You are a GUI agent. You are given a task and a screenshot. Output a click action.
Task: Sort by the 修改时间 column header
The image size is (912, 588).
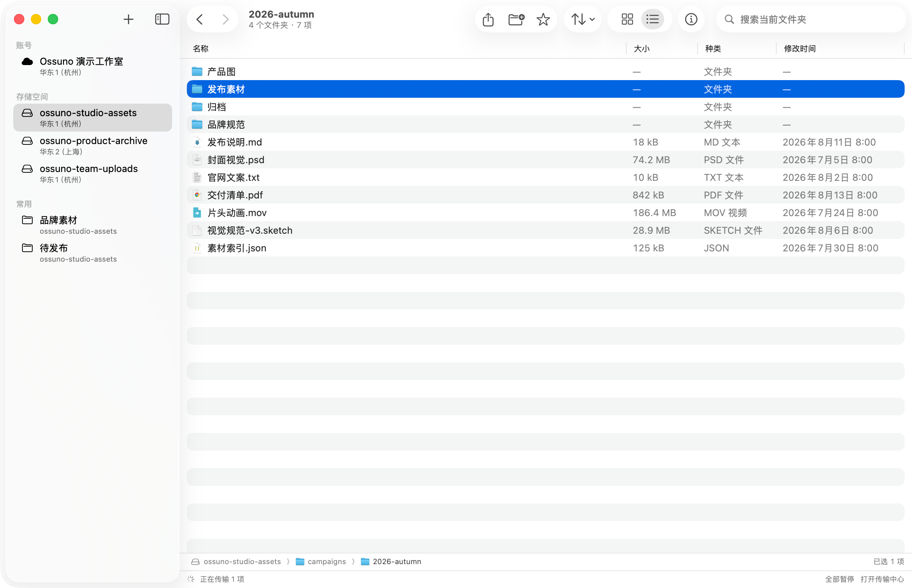800,49
